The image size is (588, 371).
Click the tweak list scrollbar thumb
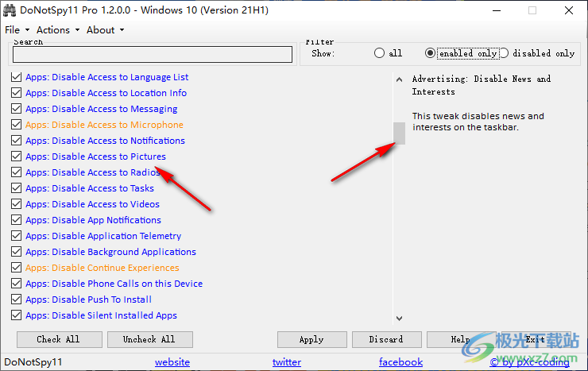[x=400, y=133]
